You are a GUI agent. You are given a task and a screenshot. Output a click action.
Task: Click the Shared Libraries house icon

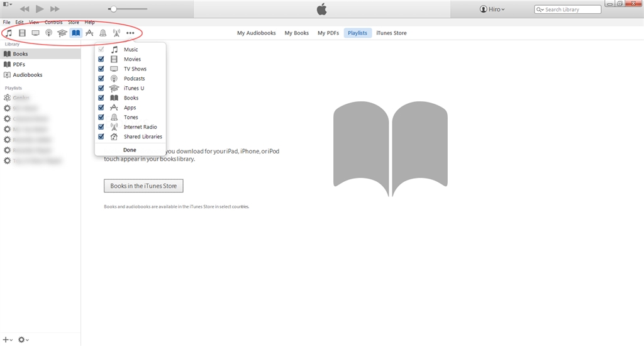pyautogui.click(x=114, y=137)
